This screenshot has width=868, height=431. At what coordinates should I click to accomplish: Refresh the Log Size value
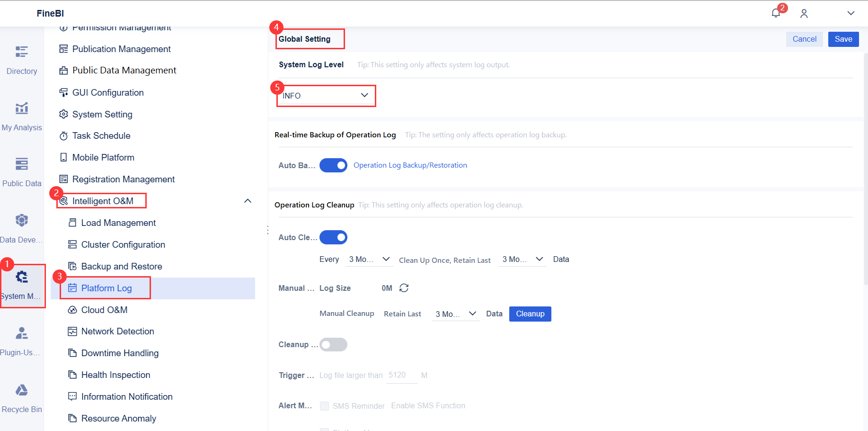404,288
